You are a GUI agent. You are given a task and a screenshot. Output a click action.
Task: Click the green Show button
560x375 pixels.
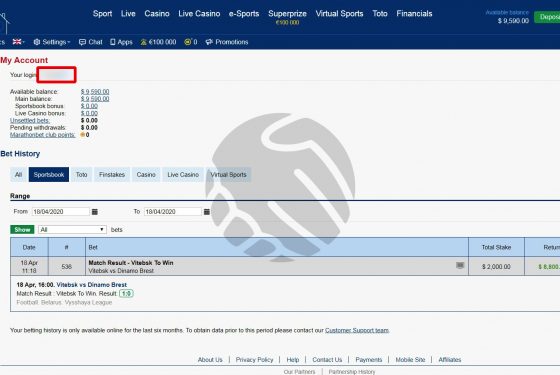coord(22,230)
